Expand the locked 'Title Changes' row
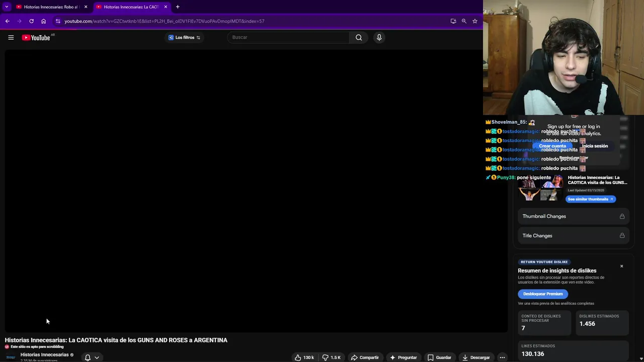 click(x=573, y=235)
